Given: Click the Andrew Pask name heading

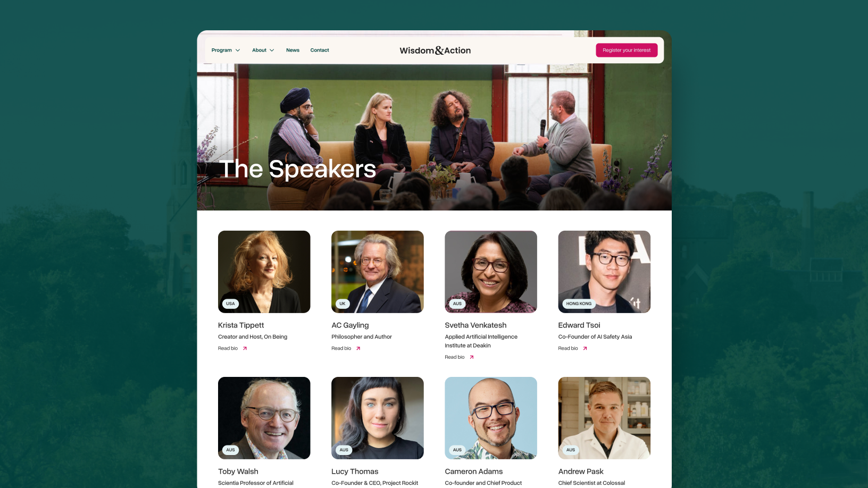Looking at the screenshot, I should tap(581, 472).
